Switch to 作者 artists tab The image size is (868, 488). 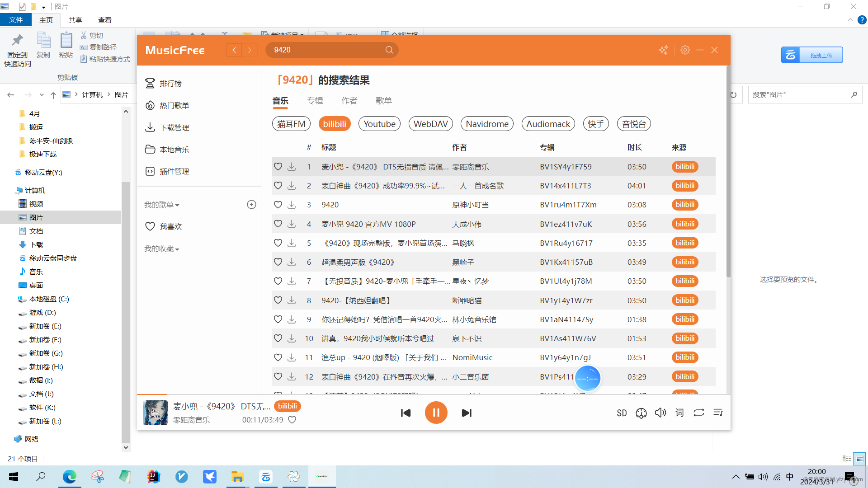pyautogui.click(x=349, y=101)
